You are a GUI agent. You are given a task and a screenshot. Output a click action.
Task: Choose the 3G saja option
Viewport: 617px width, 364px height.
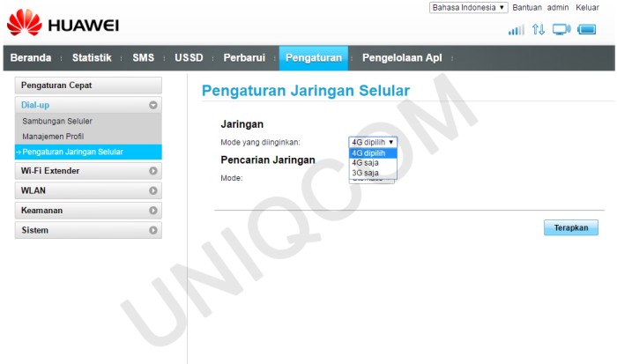pos(373,173)
